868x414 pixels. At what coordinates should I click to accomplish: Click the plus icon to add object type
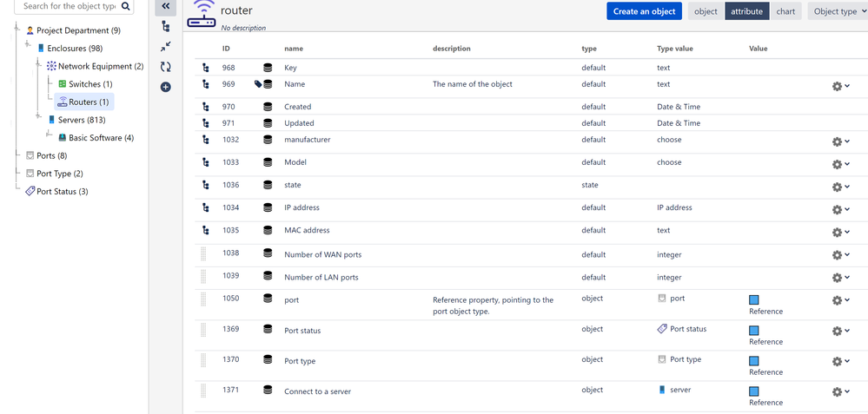(165, 87)
